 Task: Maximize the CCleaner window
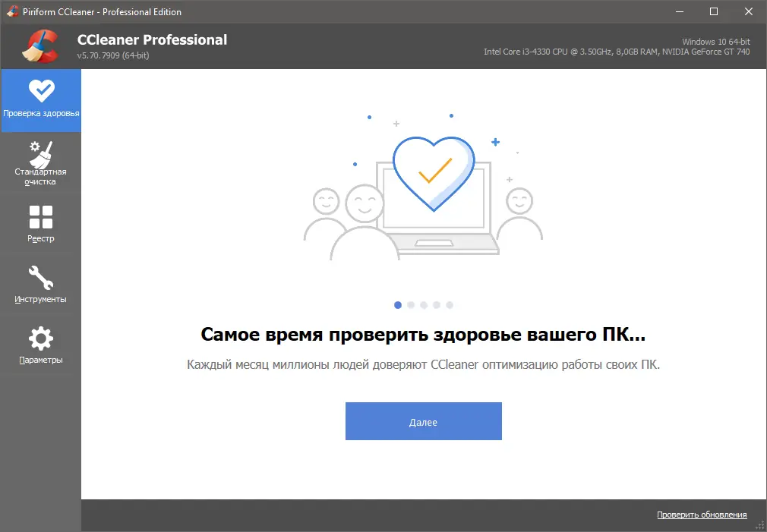point(714,11)
